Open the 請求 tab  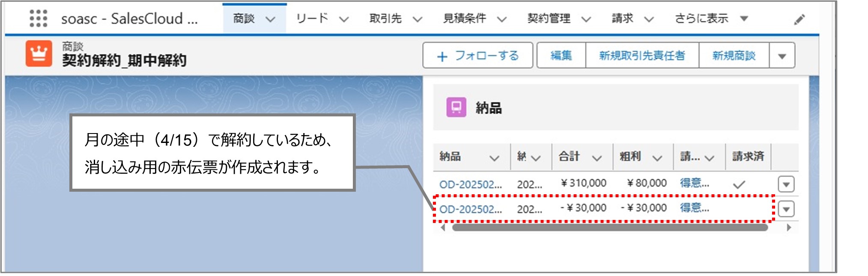pyautogui.click(x=622, y=18)
